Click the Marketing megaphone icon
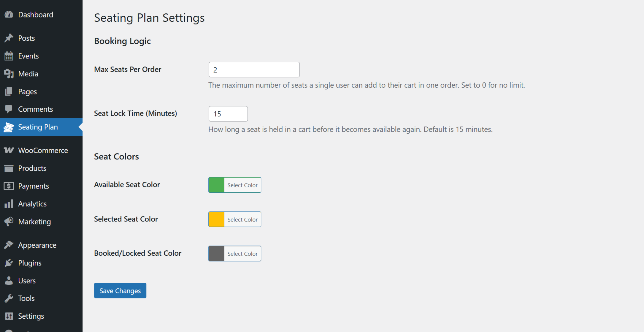The width and height of the screenshot is (644, 332). (x=9, y=222)
